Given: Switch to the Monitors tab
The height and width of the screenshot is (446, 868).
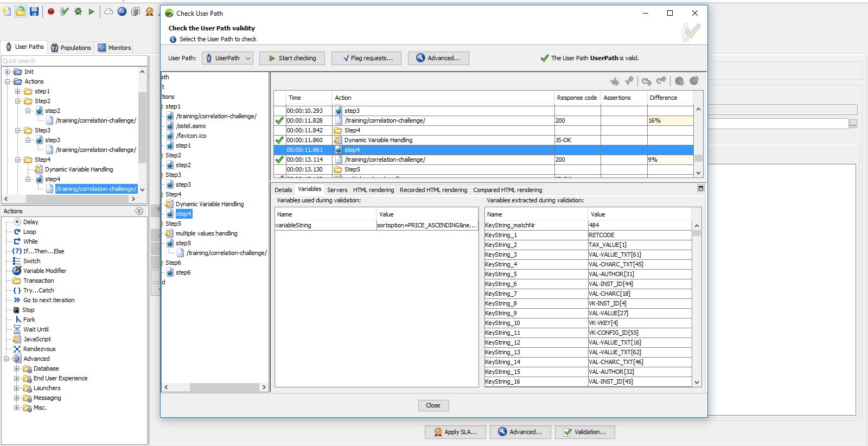Looking at the screenshot, I should [114, 48].
